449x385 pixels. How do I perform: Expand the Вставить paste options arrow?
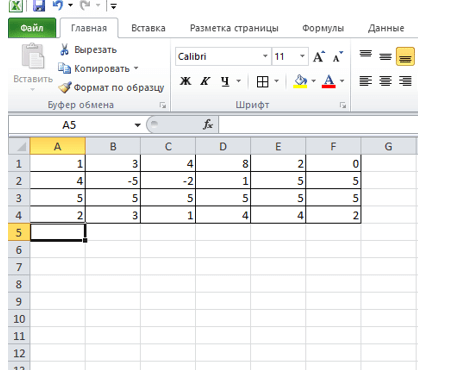pos(33,89)
